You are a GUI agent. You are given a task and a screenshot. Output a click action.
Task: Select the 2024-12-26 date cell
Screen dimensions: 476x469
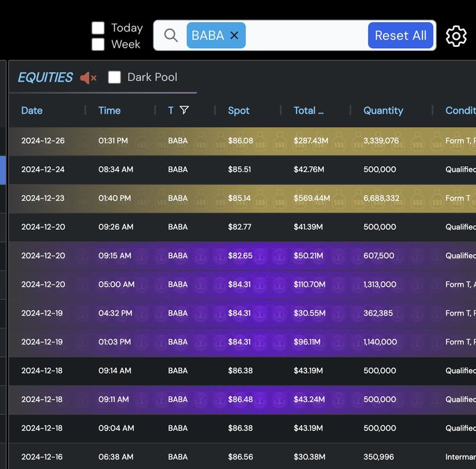point(43,141)
